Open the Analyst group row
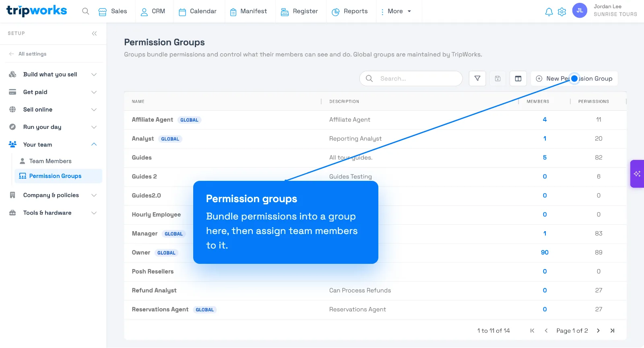 375,139
